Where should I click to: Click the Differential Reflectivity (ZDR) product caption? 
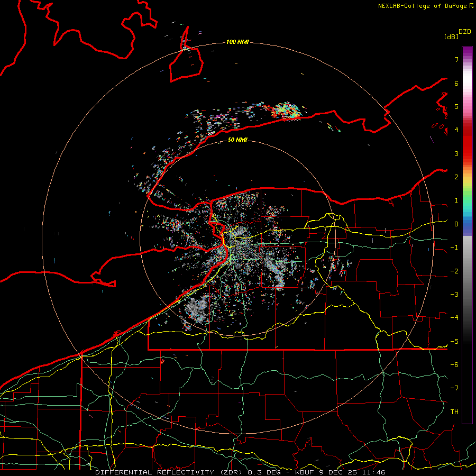(x=240, y=472)
